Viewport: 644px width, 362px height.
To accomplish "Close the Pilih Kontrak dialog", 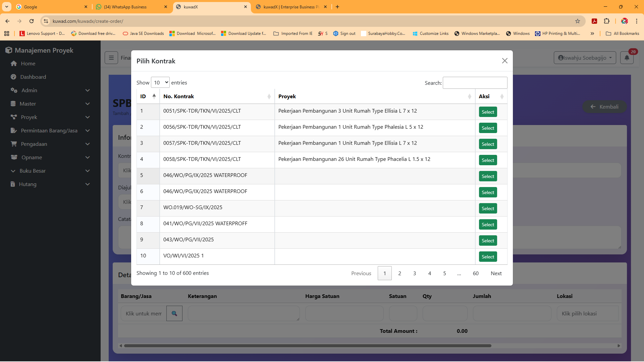I will coord(504,61).
